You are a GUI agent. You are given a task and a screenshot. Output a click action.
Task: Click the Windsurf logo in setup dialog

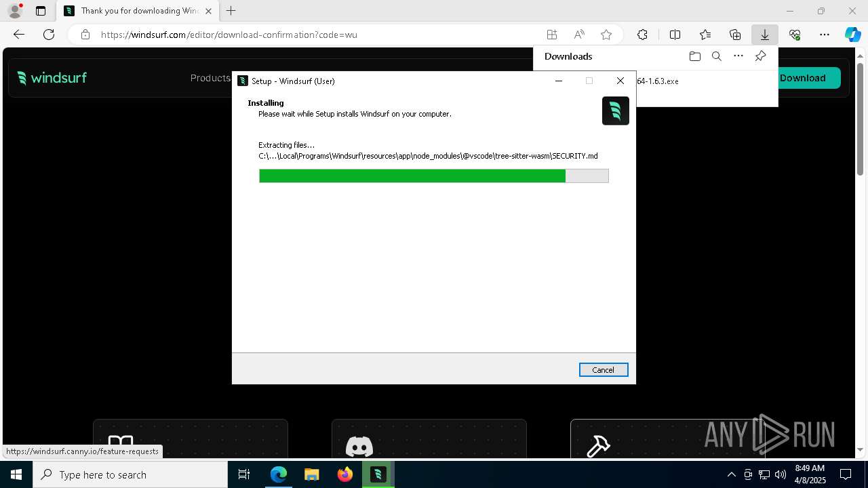pyautogui.click(x=616, y=110)
